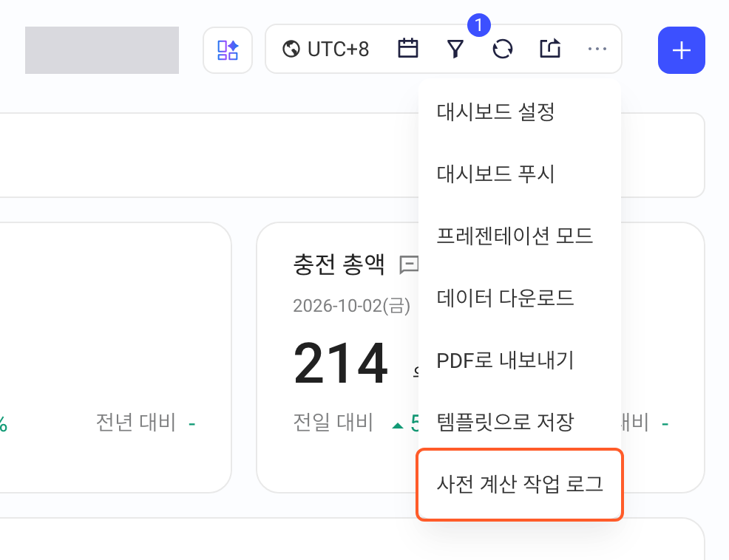Open the calendar date picker icon
This screenshot has width=729, height=560.
click(407, 48)
